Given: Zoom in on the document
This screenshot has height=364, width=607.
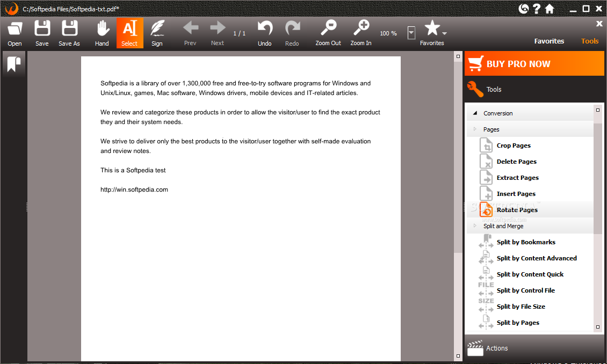Looking at the screenshot, I should pyautogui.click(x=361, y=33).
